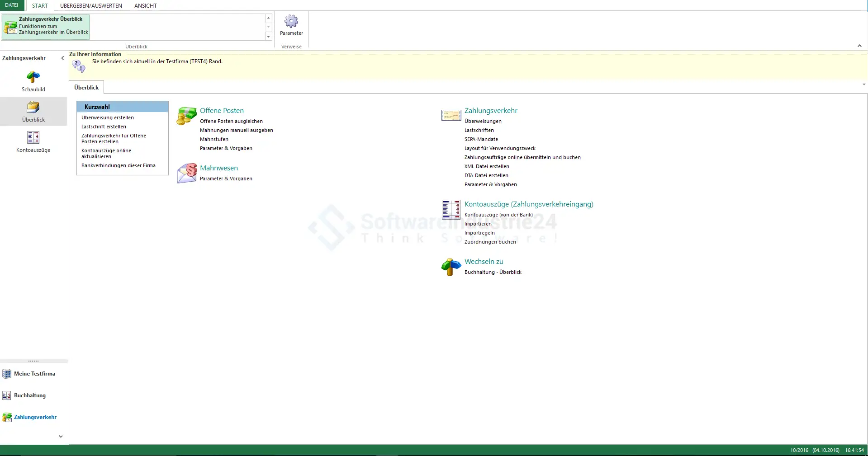Click the Wechseln zu signpost icon
Screen dimensions: 868x456
click(451, 267)
